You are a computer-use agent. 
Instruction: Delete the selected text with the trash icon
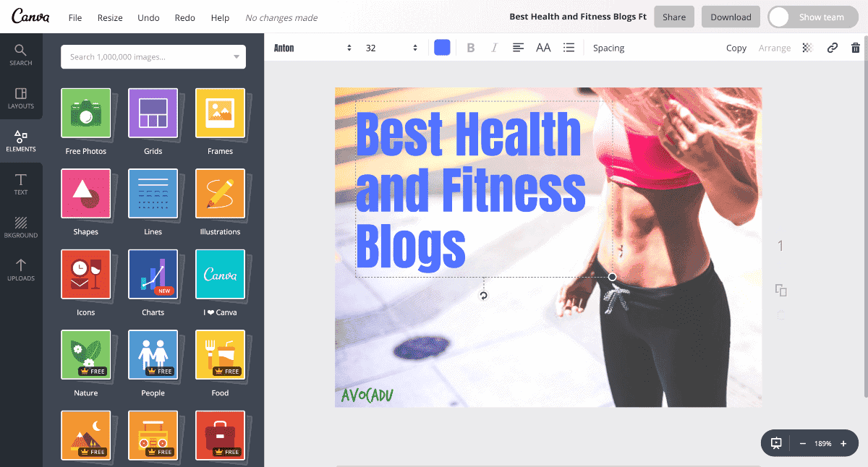(856, 47)
